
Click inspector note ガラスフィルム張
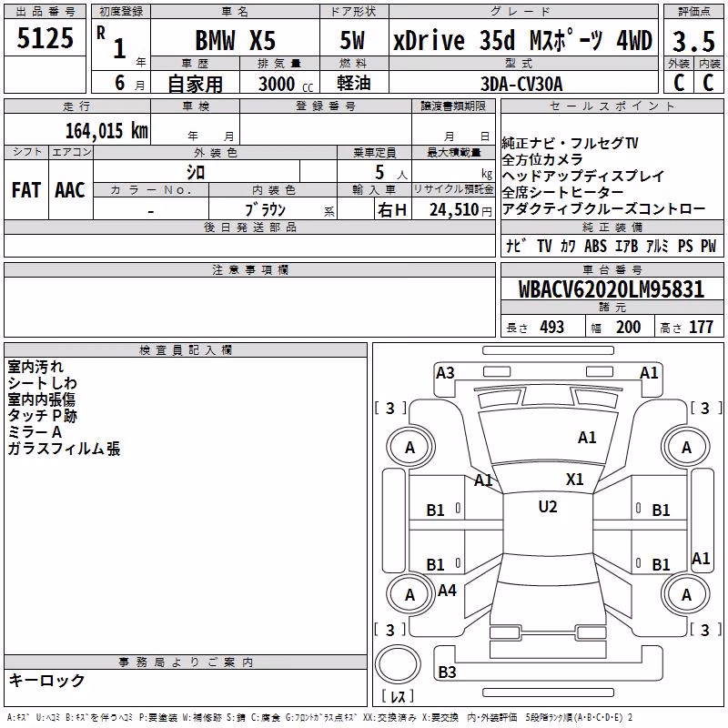click(64, 449)
